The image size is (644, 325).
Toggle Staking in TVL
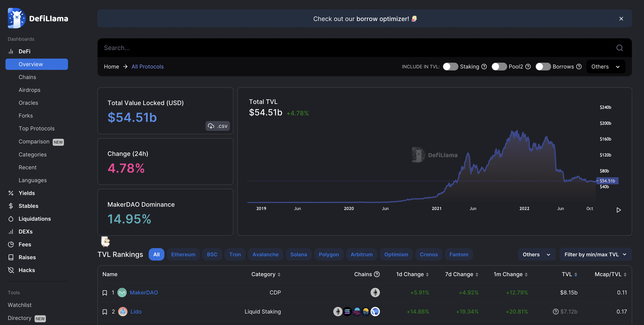[x=450, y=67]
